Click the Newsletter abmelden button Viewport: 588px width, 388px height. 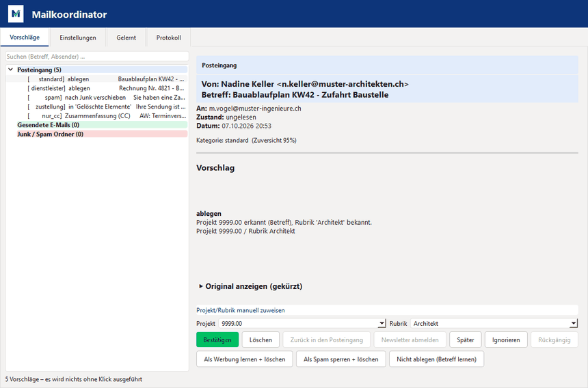pos(410,339)
